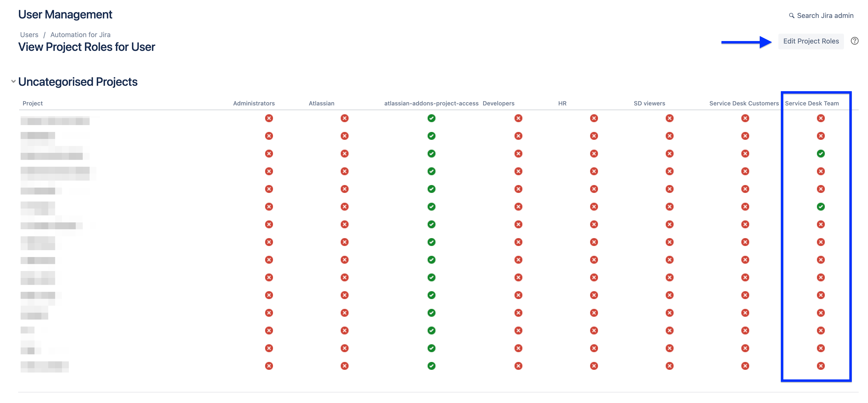The width and height of the screenshot is (868, 403).
Task: Click the help question mark icon
Action: coord(855,41)
